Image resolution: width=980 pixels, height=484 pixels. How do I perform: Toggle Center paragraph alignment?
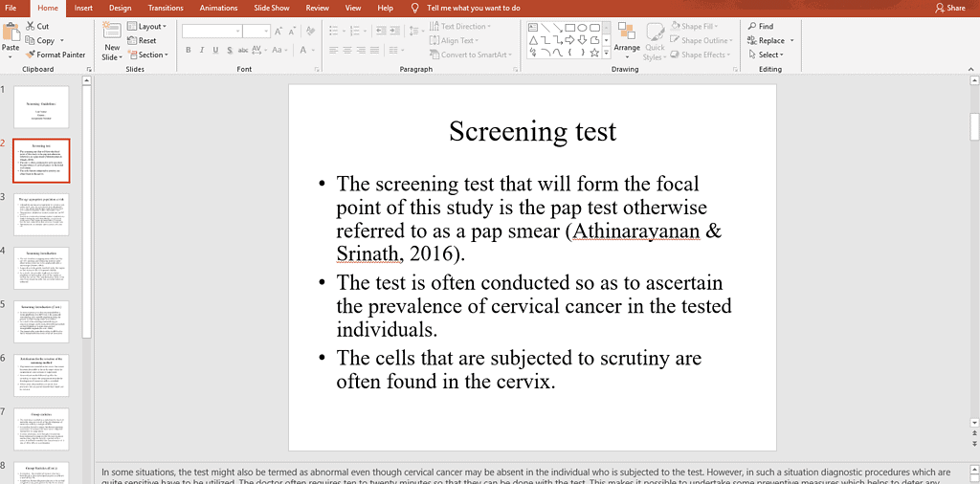coord(347,50)
